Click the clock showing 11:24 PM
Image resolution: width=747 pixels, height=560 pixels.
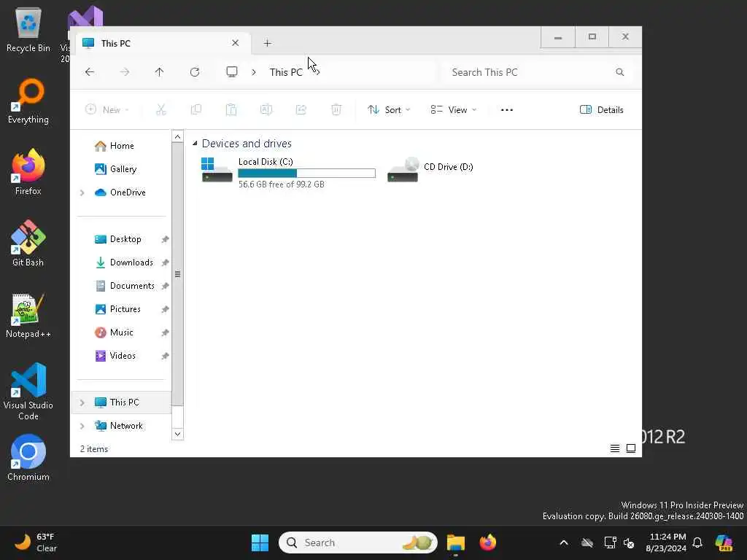666,542
